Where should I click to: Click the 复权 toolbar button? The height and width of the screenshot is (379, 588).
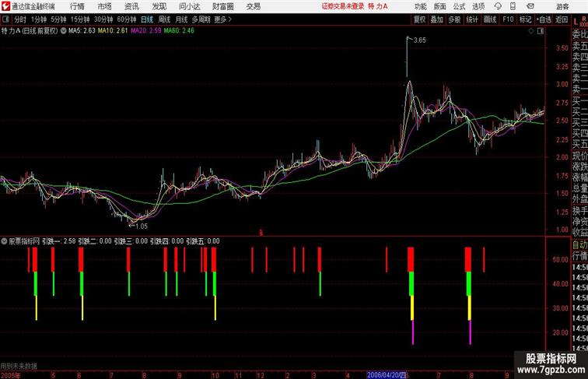[420, 19]
